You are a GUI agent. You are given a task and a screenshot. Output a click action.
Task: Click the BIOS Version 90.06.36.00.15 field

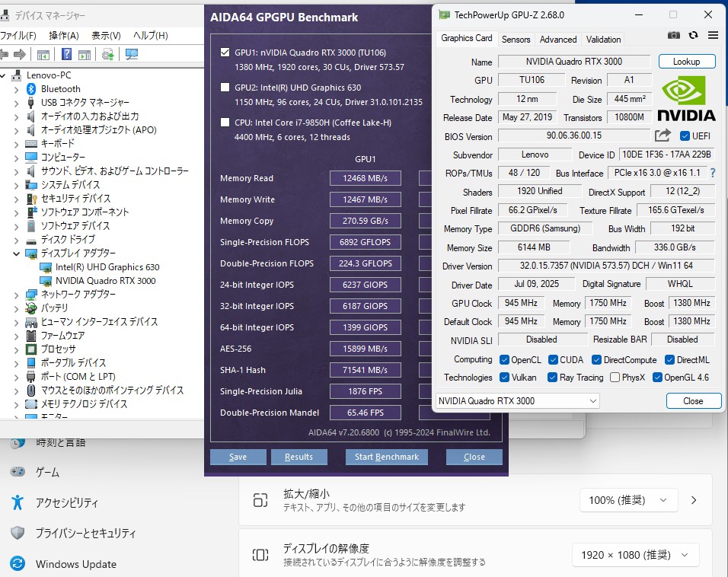[574, 135]
